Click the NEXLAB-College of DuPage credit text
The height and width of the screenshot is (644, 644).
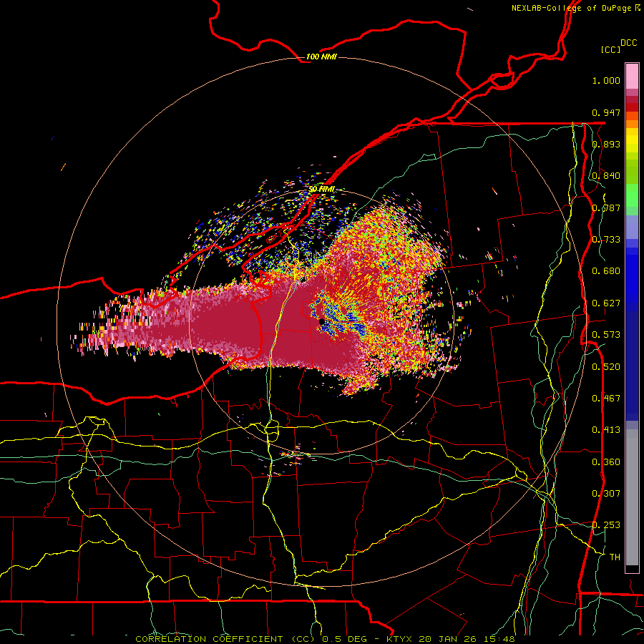tap(575, 8)
